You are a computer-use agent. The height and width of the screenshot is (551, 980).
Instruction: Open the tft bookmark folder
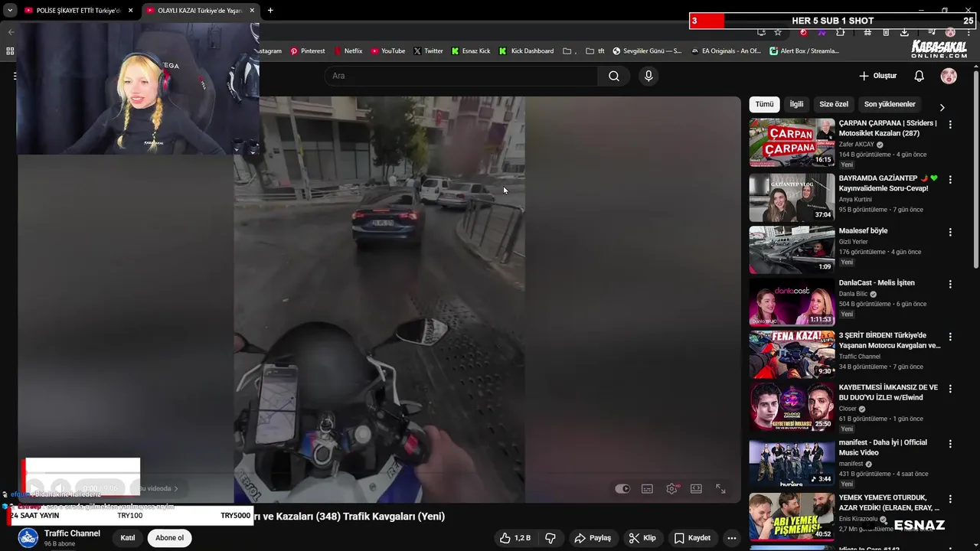(595, 51)
